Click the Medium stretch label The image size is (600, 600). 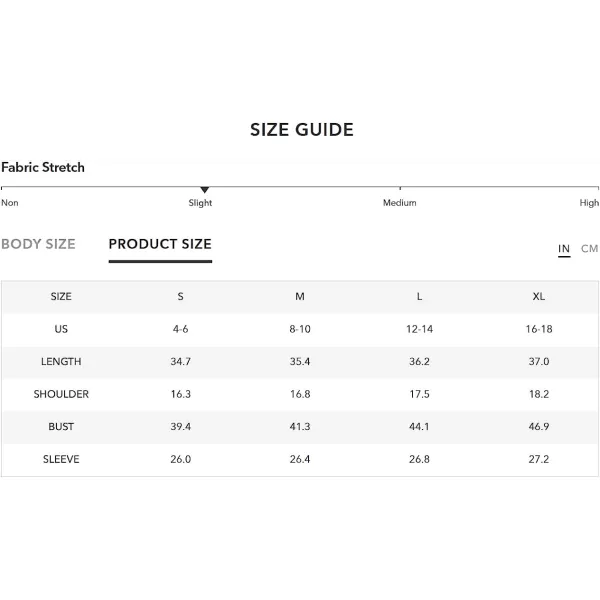(399, 203)
